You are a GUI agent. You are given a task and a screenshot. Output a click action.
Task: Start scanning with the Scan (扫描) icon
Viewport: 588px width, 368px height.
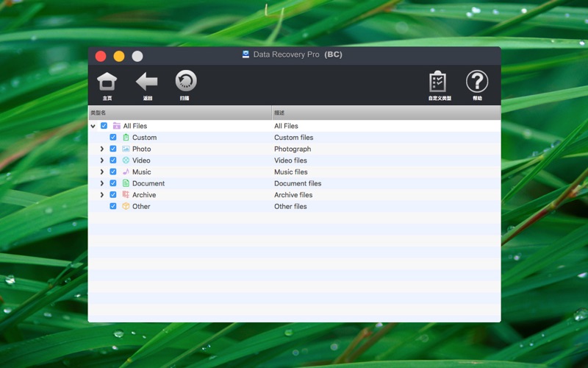click(x=185, y=82)
